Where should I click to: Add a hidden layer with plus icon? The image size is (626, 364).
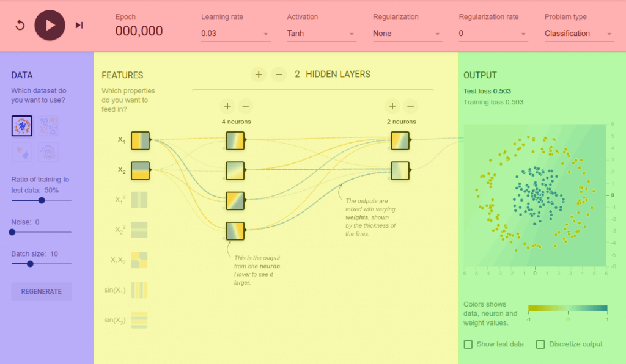point(259,75)
